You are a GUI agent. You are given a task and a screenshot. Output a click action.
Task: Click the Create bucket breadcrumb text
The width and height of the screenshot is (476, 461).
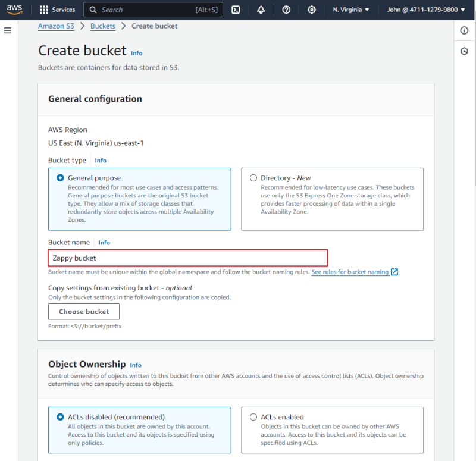point(155,26)
